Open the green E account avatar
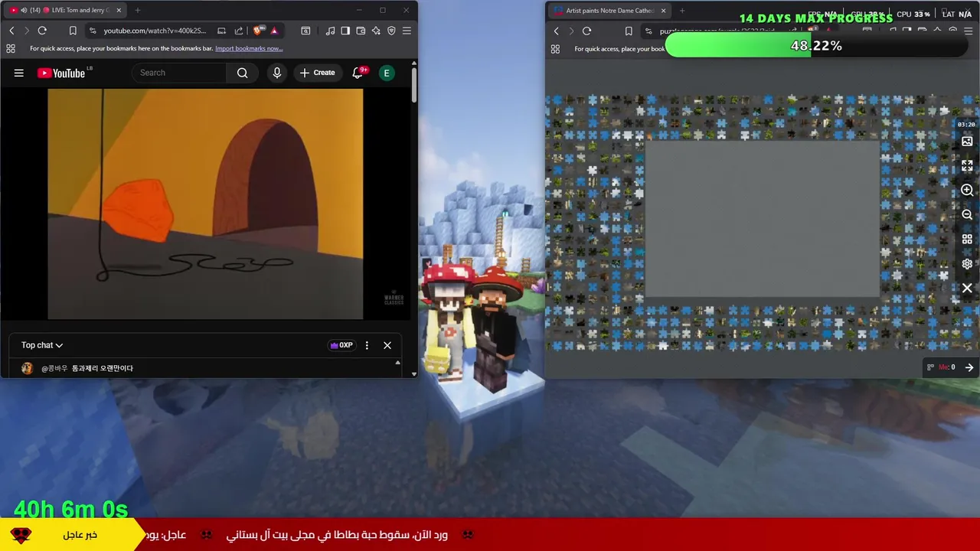Image resolution: width=980 pixels, height=551 pixels. click(387, 73)
